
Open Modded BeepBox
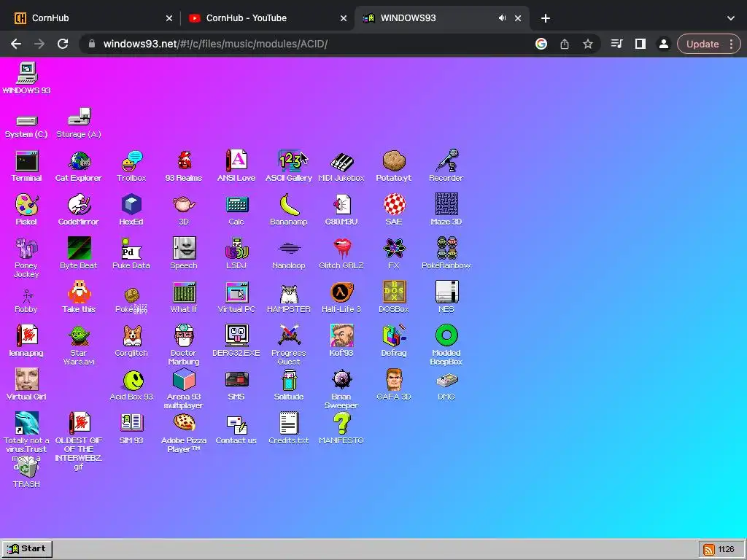point(446,345)
